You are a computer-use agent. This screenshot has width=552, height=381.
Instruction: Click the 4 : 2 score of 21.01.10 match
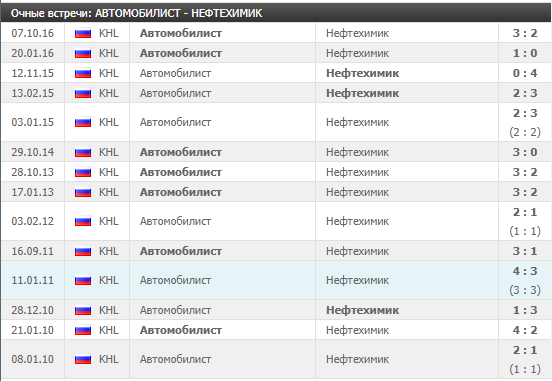(x=525, y=330)
